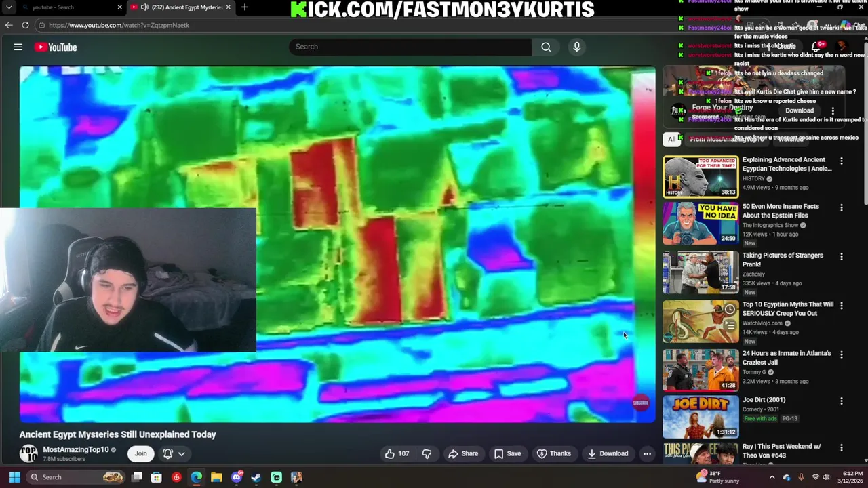Click the browser address bar URL
868x488 pixels.
pyautogui.click(x=119, y=25)
